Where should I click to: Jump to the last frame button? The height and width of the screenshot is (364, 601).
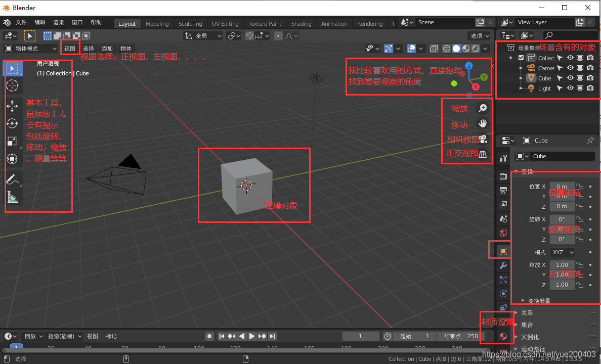pyautogui.click(x=272, y=336)
